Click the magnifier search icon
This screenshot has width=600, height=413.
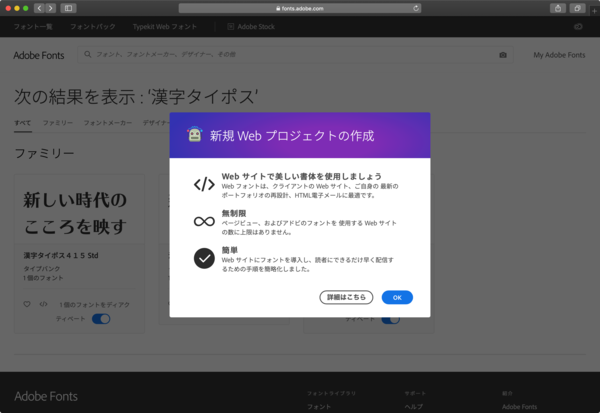coord(88,54)
